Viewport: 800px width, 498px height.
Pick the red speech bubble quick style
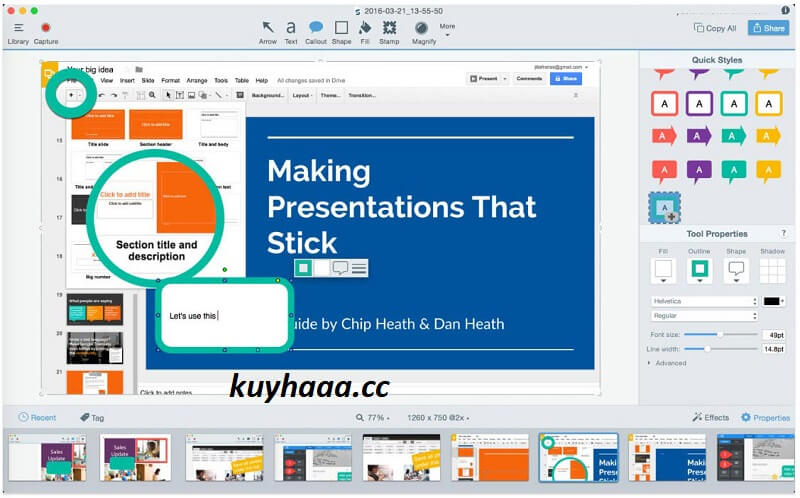[x=664, y=171]
